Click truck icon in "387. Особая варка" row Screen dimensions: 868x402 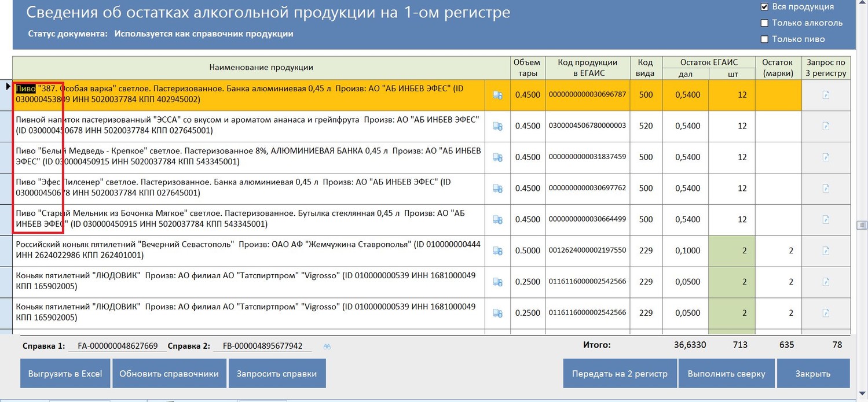pos(497,95)
